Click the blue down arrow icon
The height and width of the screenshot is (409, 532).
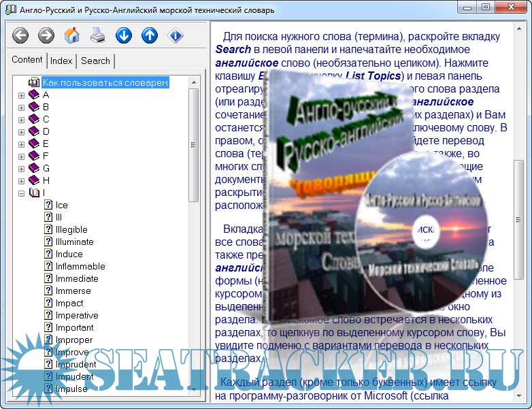coord(124,35)
